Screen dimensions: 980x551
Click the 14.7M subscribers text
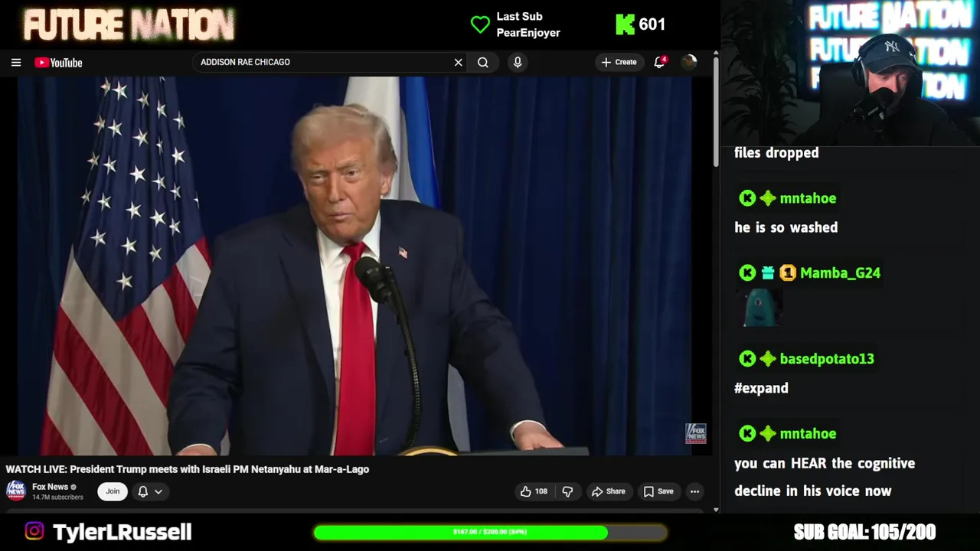(x=57, y=497)
